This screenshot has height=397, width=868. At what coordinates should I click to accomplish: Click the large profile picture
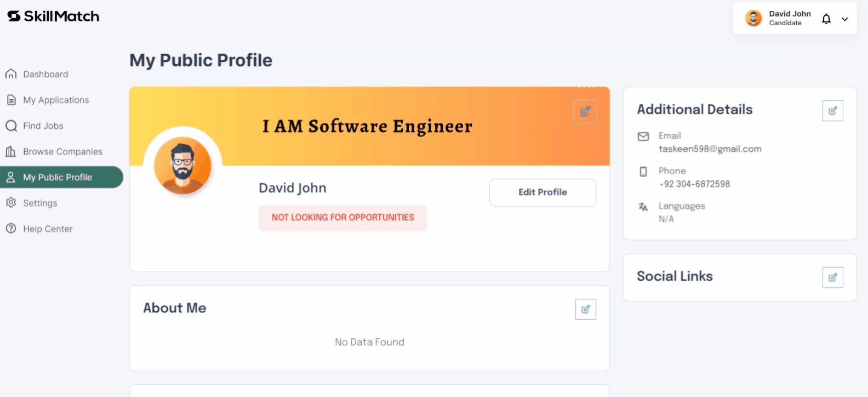pos(182,166)
